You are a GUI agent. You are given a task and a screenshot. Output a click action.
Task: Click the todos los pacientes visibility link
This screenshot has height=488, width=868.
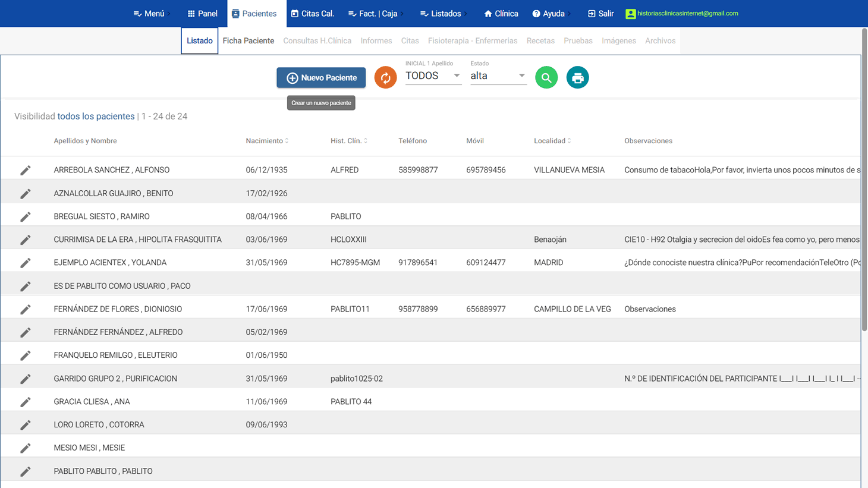pyautogui.click(x=96, y=117)
